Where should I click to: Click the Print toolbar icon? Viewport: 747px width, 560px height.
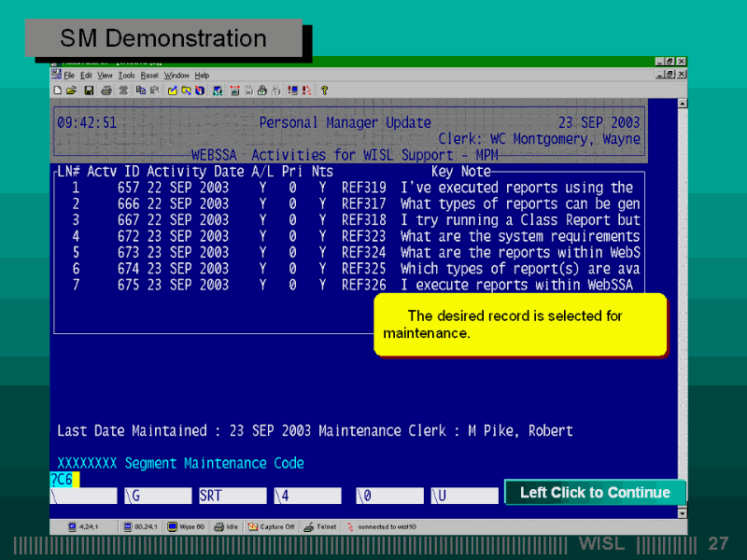pos(106,91)
